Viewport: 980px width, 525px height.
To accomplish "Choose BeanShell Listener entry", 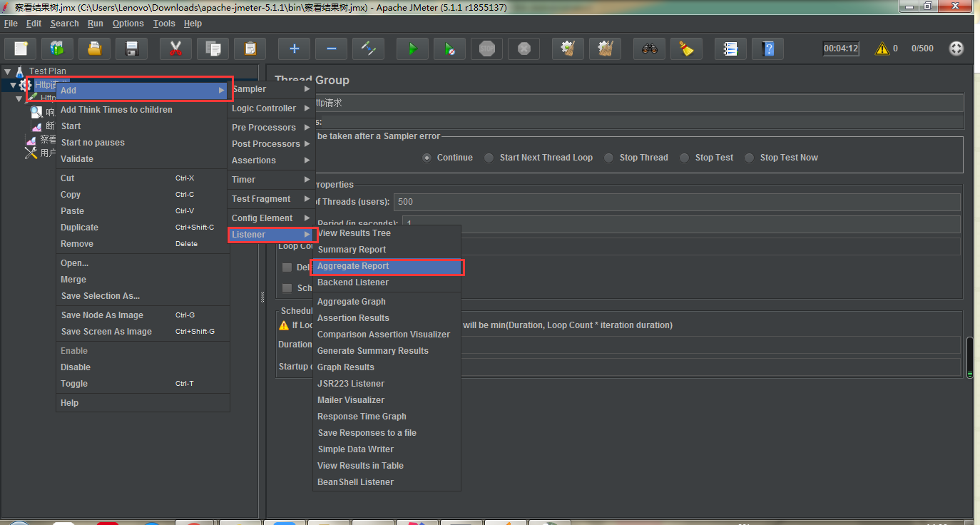I will [x=388, y=482].
